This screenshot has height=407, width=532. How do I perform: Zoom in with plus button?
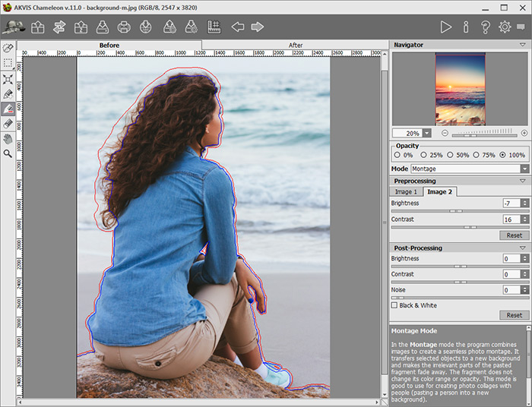[x=524, y=133]
